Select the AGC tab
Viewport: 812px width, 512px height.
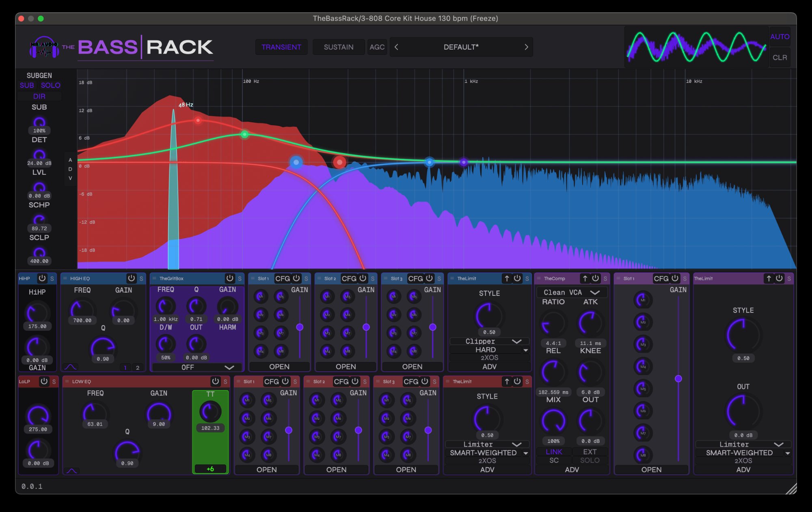click(377, 47)
